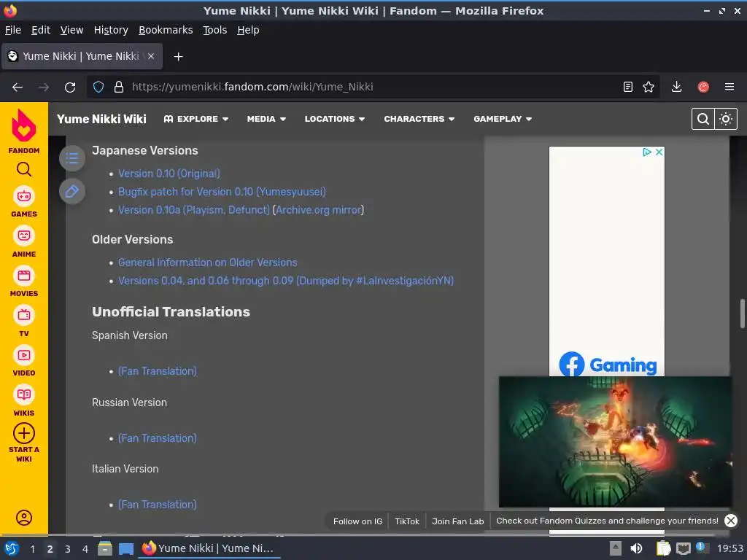
Task: Open the History menu
Action: (111, 30)
